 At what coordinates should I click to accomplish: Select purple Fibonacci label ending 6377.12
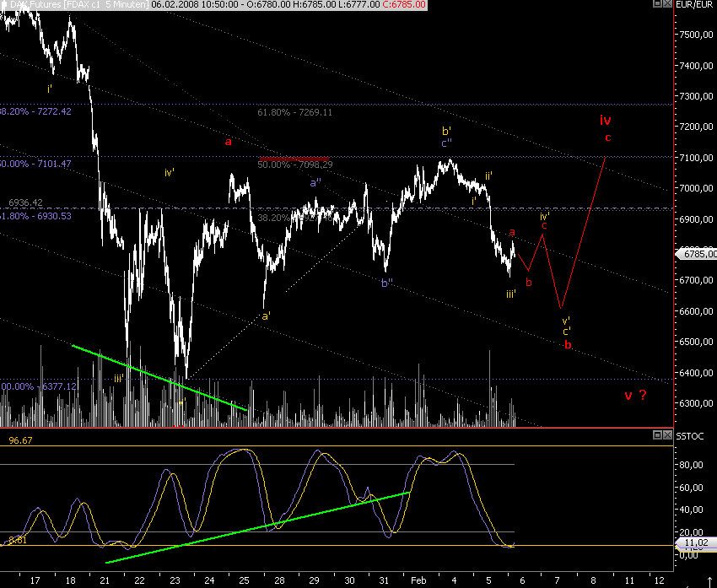(39, 386)
